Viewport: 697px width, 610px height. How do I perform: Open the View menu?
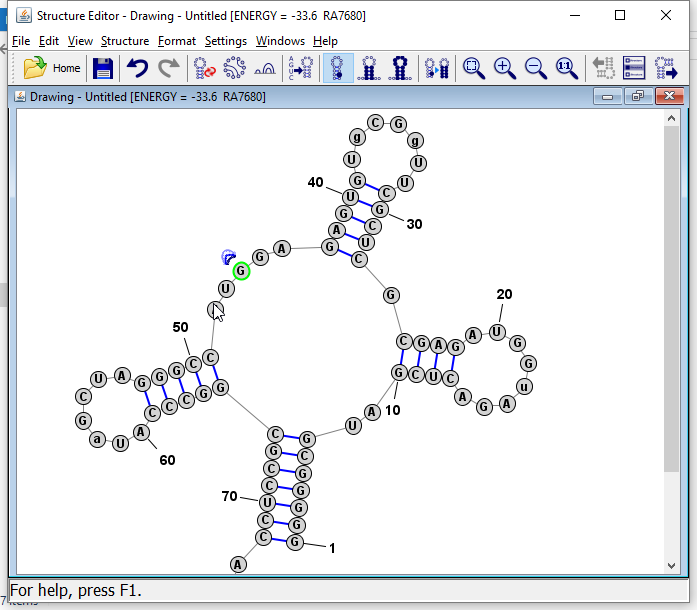click(80, 41)
